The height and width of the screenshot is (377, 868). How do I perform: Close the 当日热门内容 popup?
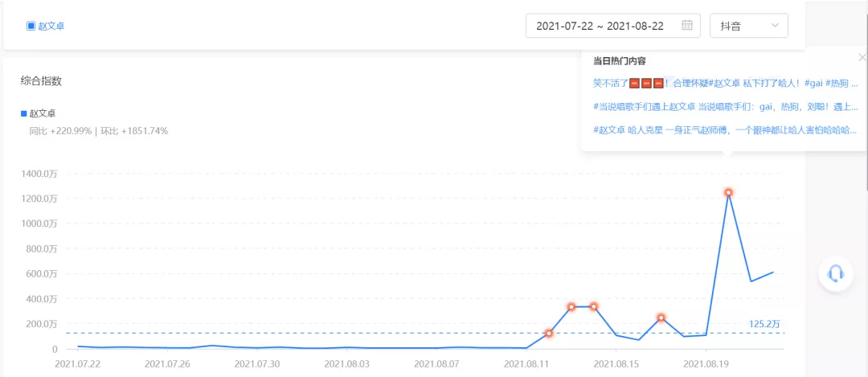[862, 57]
